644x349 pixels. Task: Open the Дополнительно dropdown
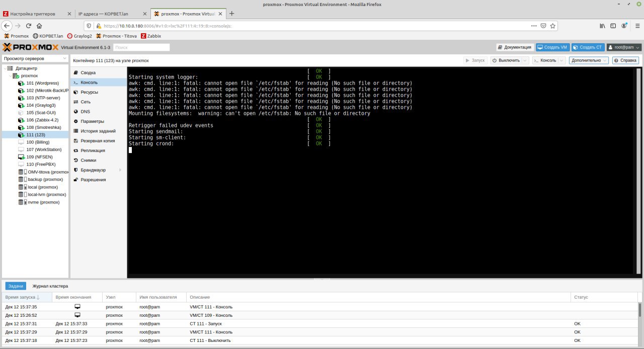click(589, 60)
